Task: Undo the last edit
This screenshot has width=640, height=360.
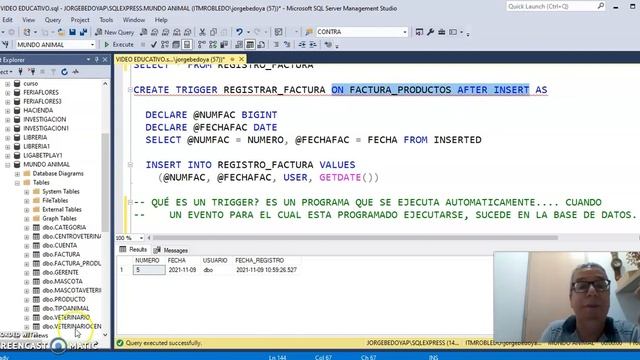Action: pos(240,32)
